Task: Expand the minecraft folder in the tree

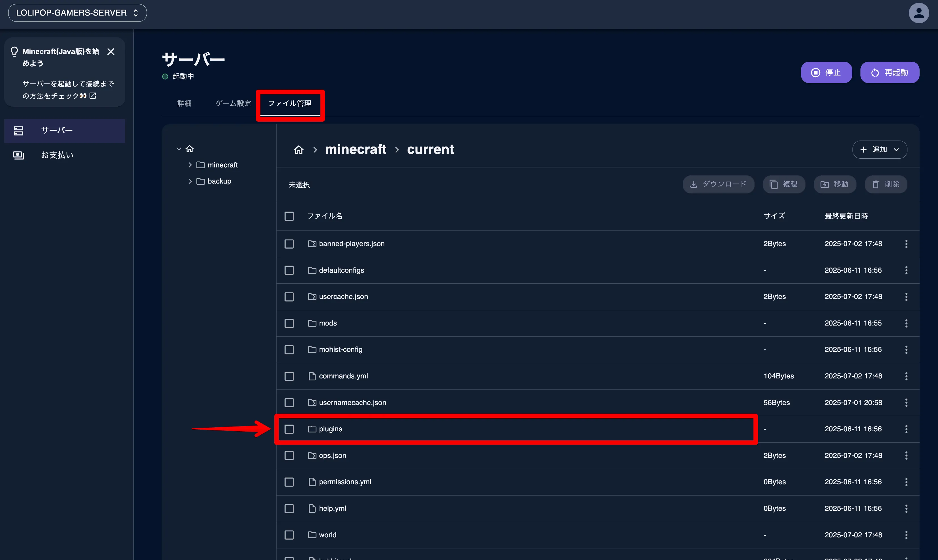Action: pyautogui.click(x=190, y=165)
